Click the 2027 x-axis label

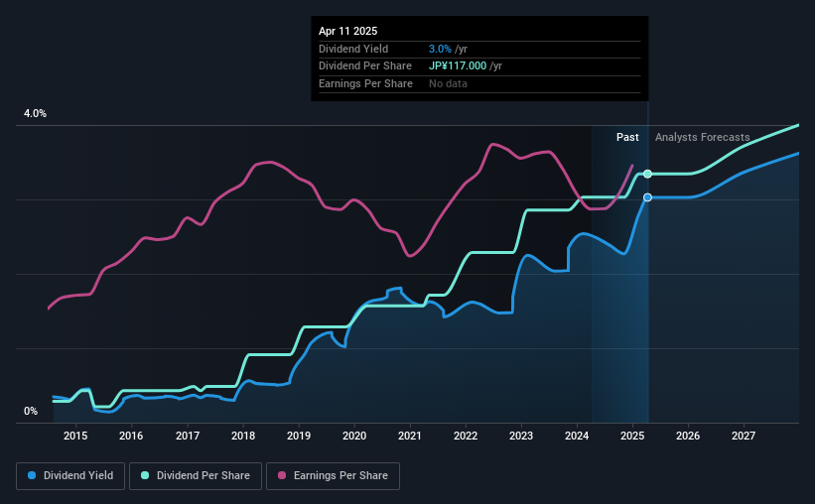(744, 436)
